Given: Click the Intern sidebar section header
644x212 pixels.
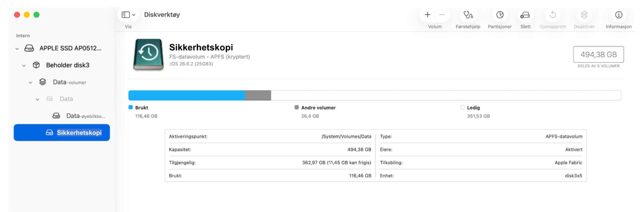Looking at the screenshot, I should (23, 36).
